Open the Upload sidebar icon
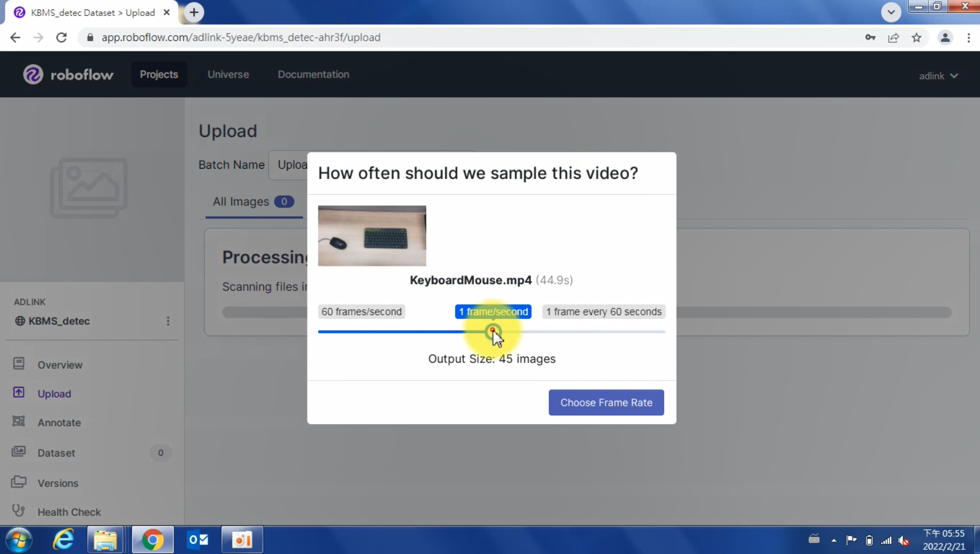 coord(19,393)
